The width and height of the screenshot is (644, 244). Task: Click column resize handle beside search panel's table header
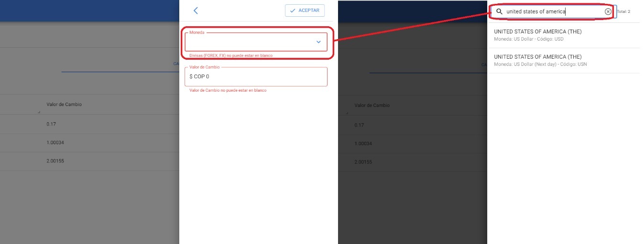click(347, 113)
